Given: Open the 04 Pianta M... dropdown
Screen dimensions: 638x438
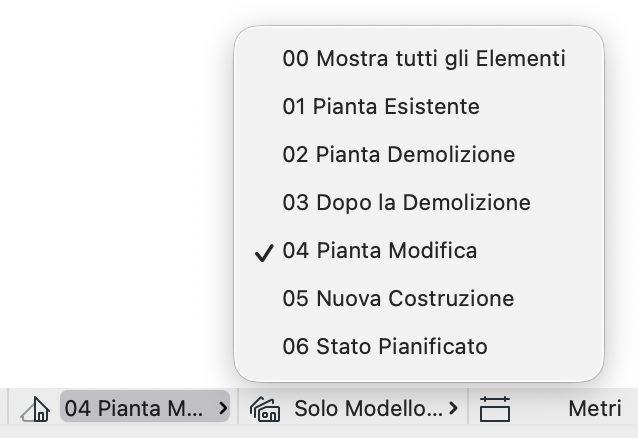Looking at the screenshot, I should pyautogui.click(x=145, y=407).
